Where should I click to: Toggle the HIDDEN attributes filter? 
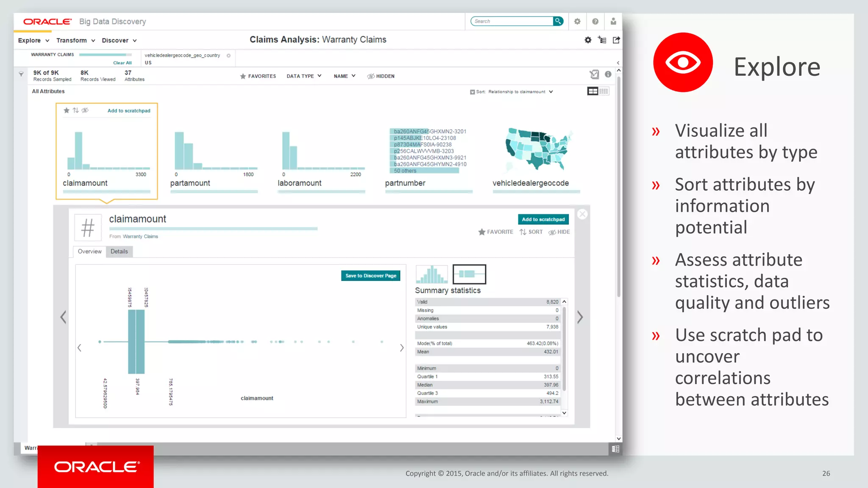tap(381, 76)
